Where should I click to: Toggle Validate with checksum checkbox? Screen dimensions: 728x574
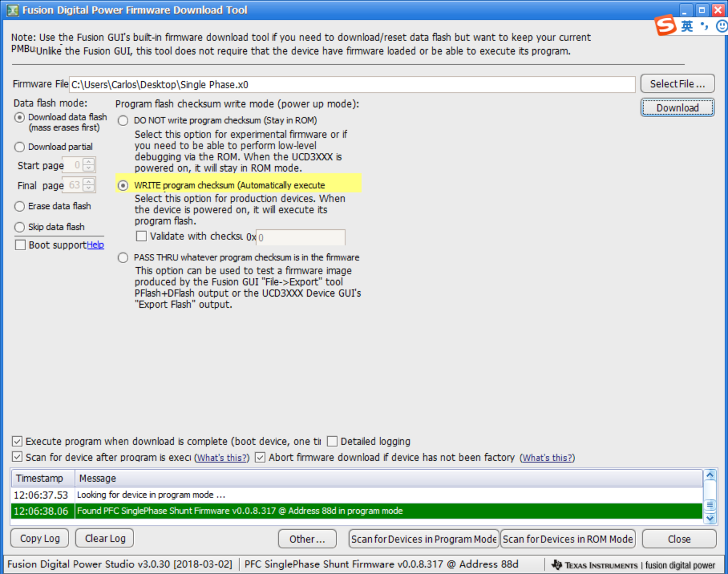coord(142,236)
